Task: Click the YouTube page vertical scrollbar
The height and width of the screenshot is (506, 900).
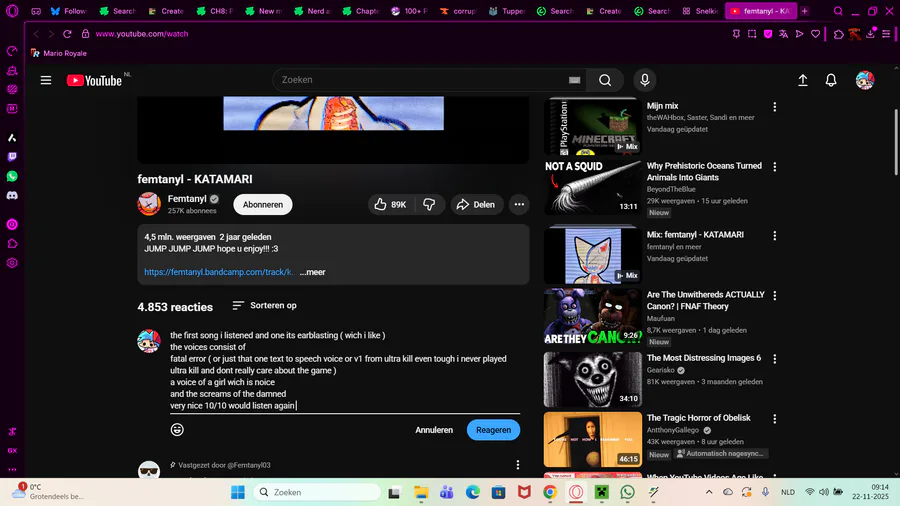Action: (895, 142)
